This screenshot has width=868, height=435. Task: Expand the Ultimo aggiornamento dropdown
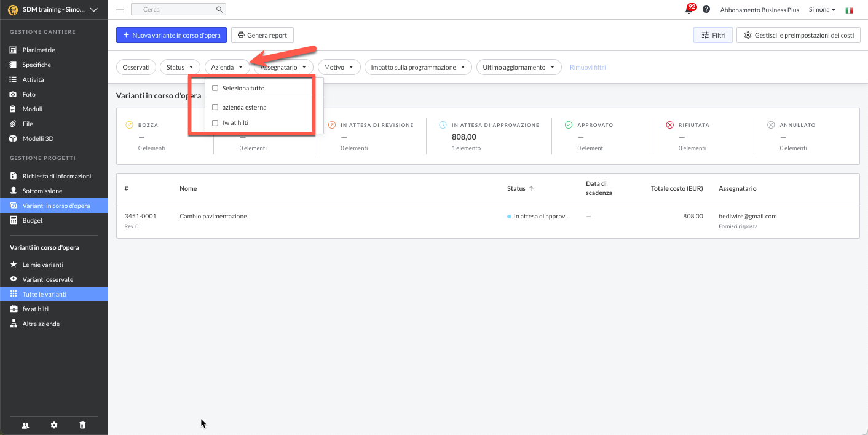point(518,67)
